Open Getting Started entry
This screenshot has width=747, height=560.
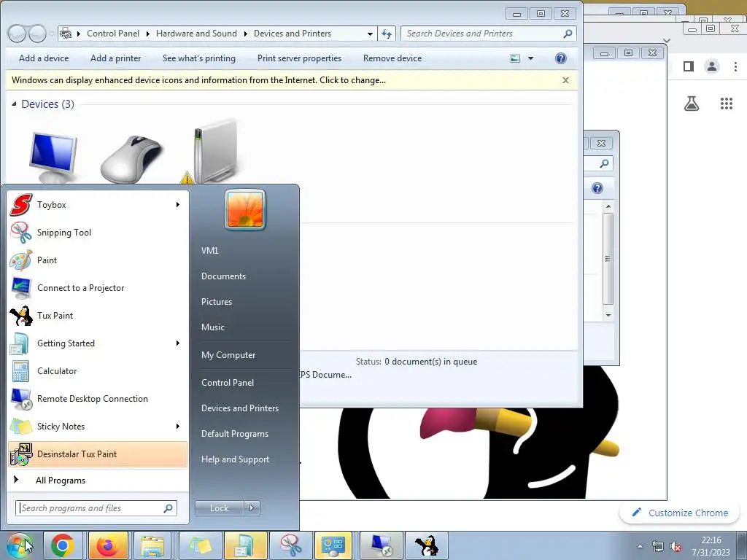pyautogui.click(x=98, y=343)
